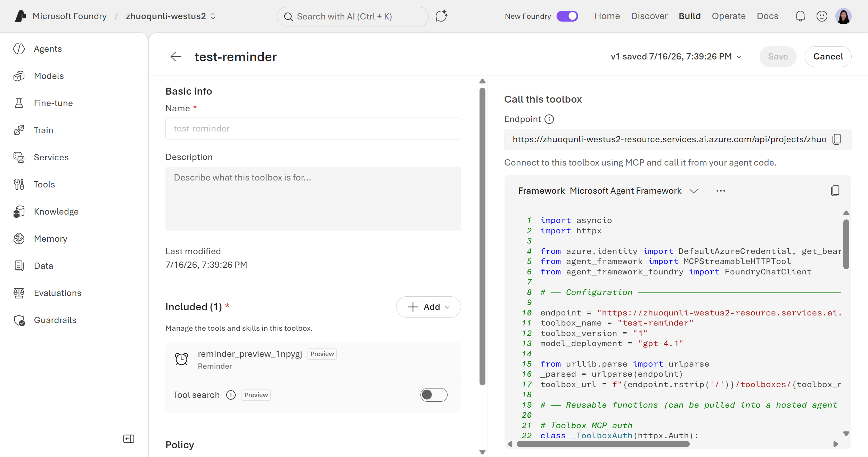Click the form panel scroll-up arrow
Viewport: 868px width, 457px height.
coord(482,81)
